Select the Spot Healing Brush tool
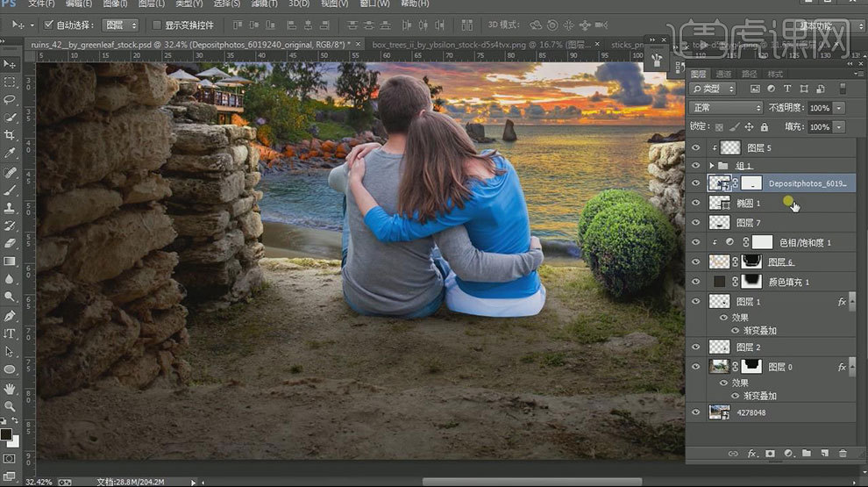This screenshot has height=487, width=868. click(x=10, y=172)
